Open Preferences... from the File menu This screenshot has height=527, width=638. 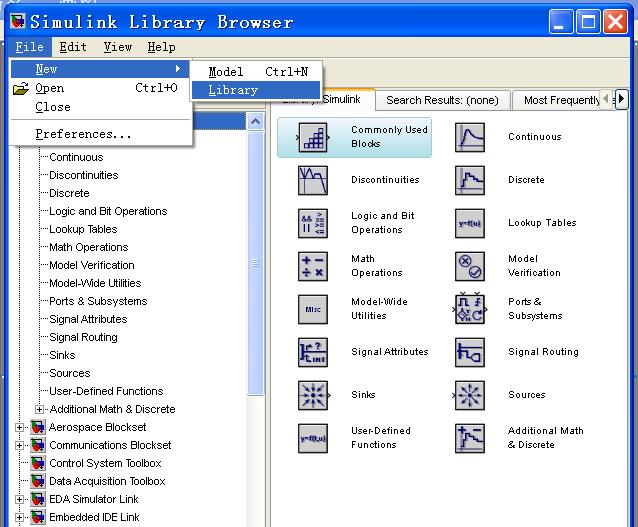tap(101, 134)
